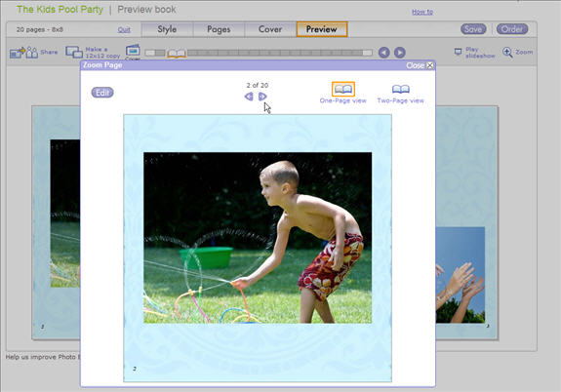Click the Order button
Screen dimensions: 561x392
pos(512,29)
